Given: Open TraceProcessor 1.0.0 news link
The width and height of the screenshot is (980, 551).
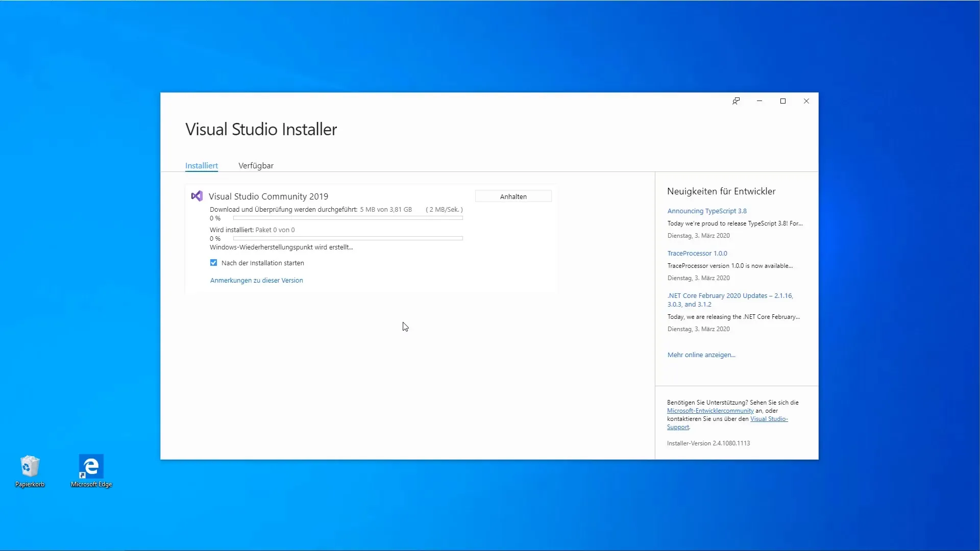Looking at the screenshot, I should tap(697, 254).
